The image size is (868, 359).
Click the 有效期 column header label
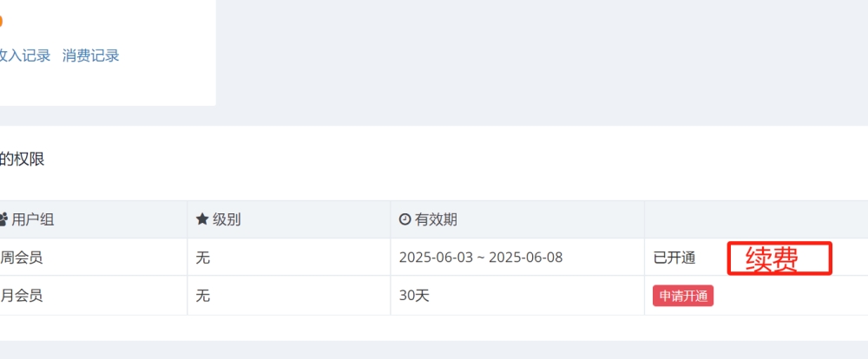pyautogui.click(x=436, y=219)
